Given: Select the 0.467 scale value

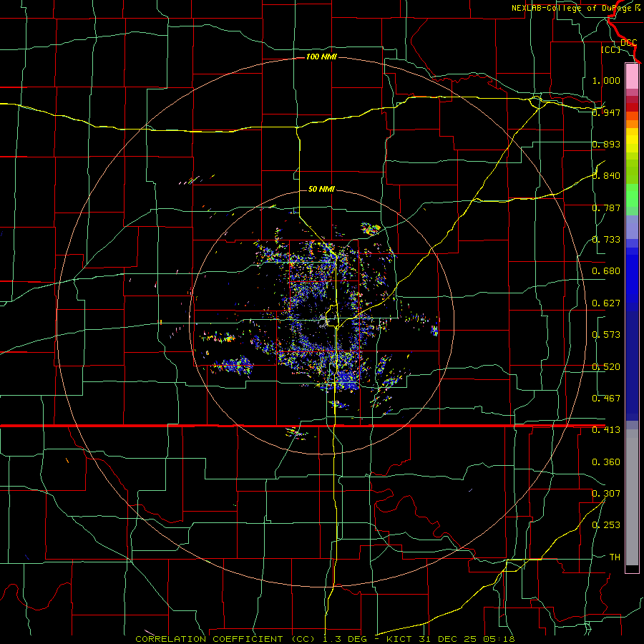Looking at the screenshot, I should coord(606,399).
